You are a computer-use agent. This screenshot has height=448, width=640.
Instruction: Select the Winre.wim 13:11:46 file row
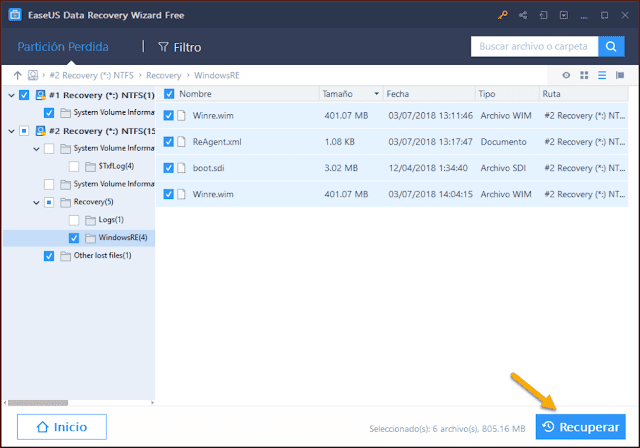coord(392,115)
